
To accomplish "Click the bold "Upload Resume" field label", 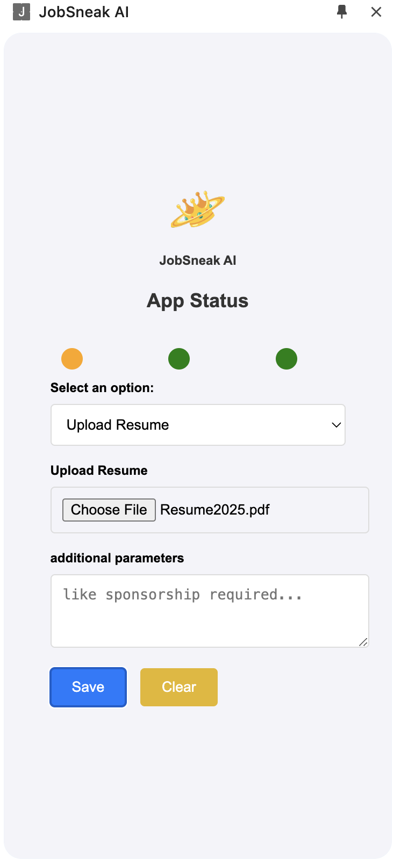I will coord(99,471).
